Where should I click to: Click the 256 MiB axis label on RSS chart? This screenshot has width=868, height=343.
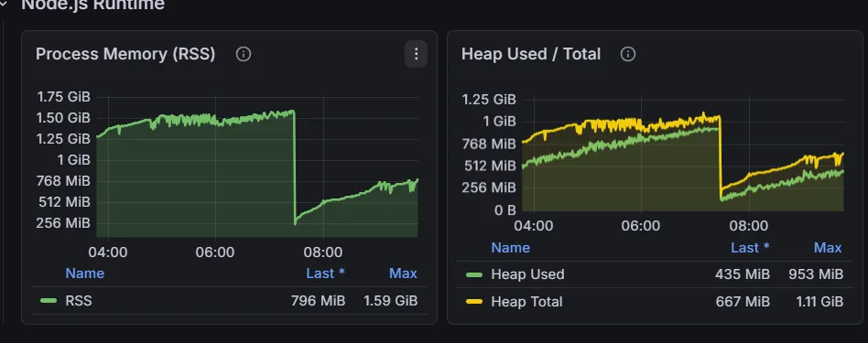coord(64,223)
